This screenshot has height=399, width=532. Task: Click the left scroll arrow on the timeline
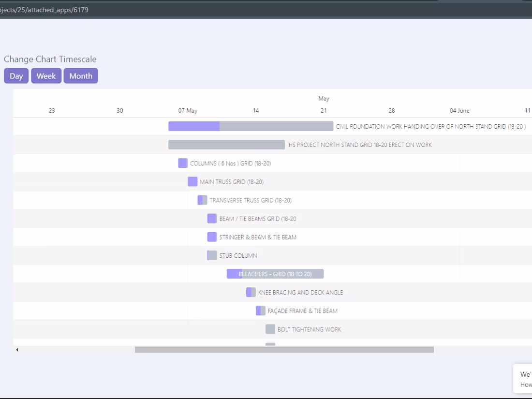pos(17,349)
